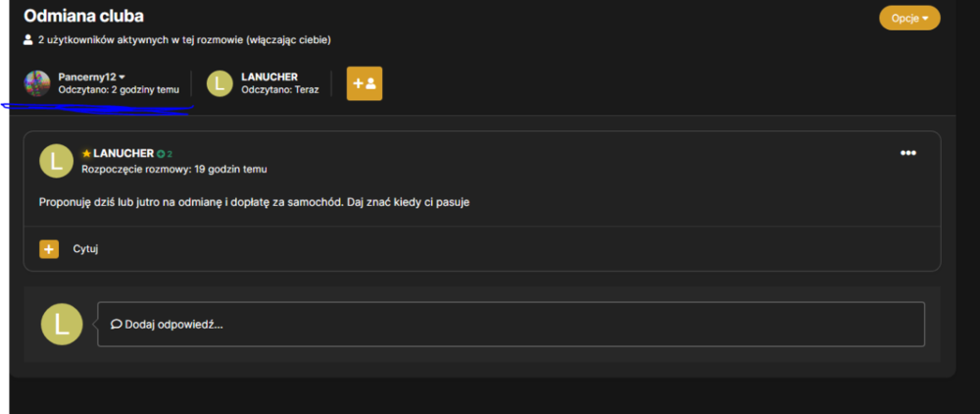The height and width of the screenshot is (414, 980).
Task: Click the green reputation badge icon
Action: [x=161, y=154]
